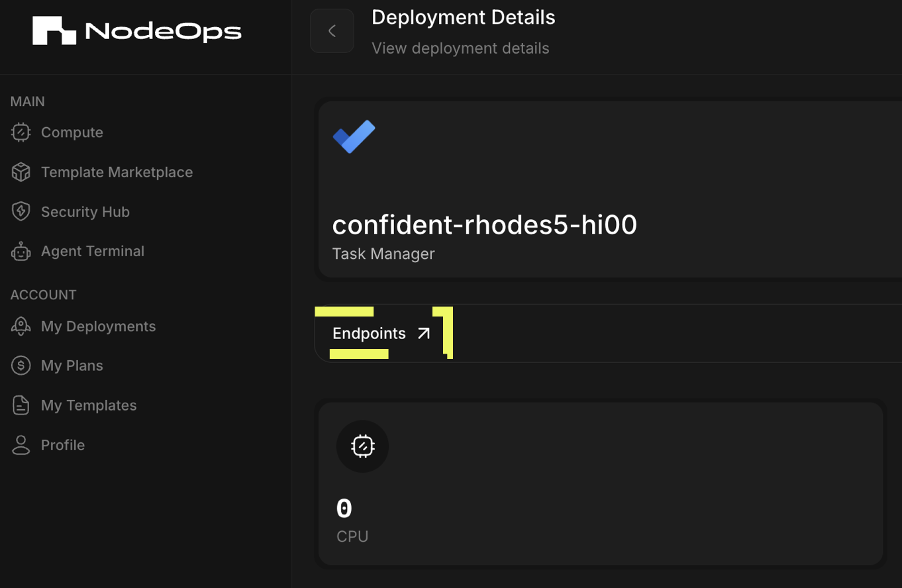Click the Profile person icon
Viewport: 902px width, 588px height.
pos(21,445)
